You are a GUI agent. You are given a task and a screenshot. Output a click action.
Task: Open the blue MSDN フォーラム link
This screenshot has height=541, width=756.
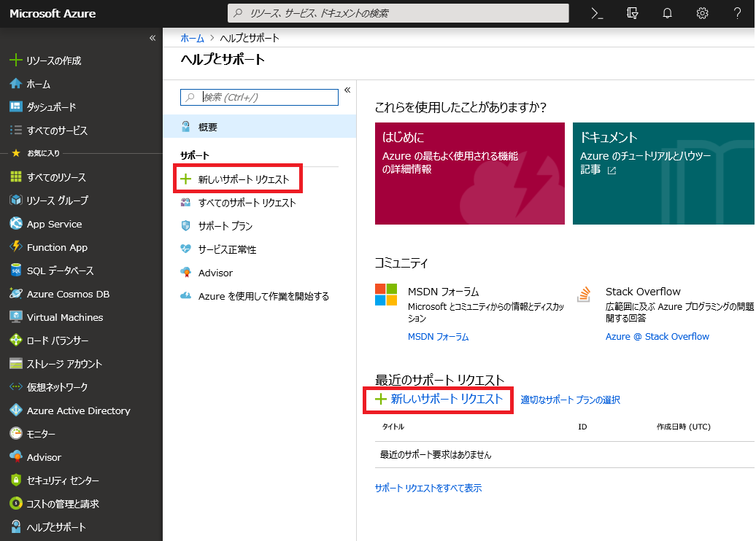[439, 337]
